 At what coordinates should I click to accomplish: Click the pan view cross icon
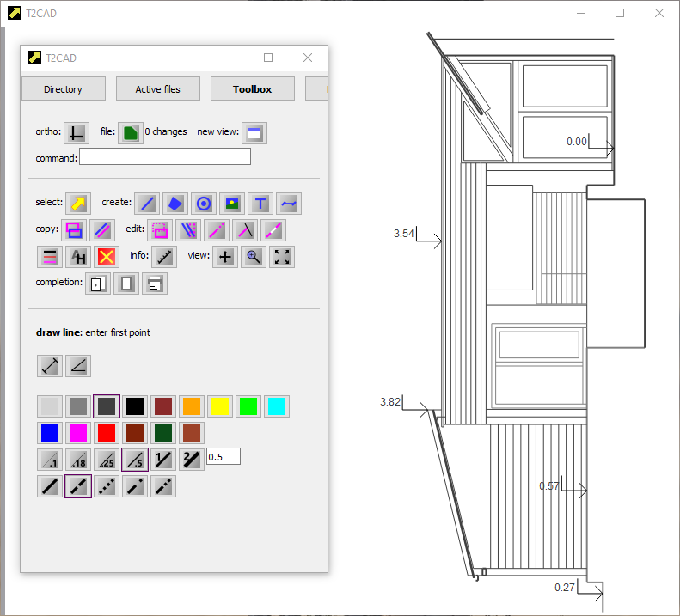click(225, 257)
